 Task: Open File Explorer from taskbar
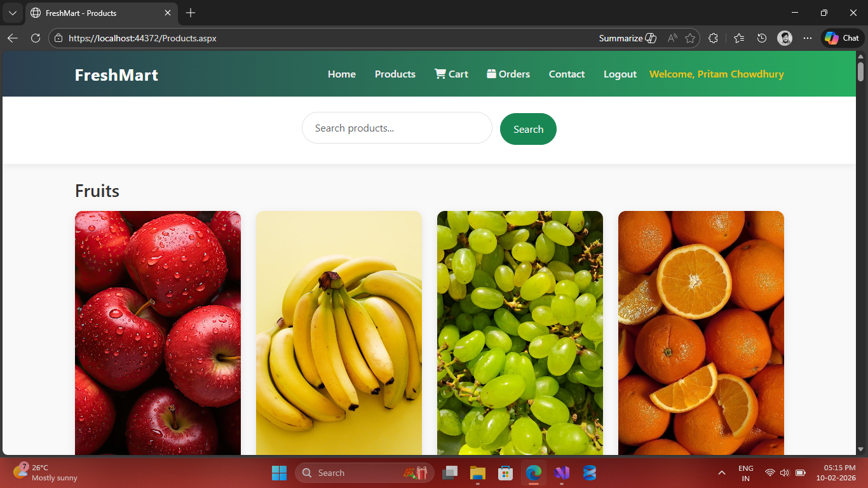477,473
